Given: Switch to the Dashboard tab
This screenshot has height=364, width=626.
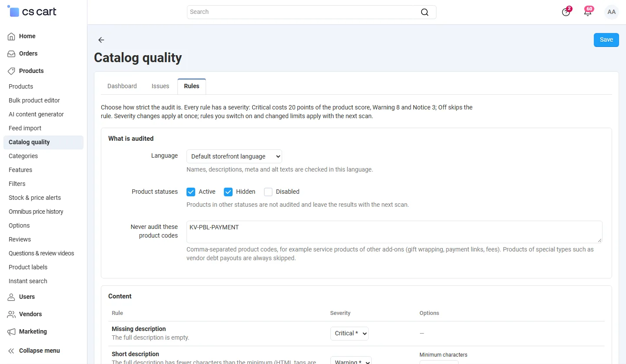Looking at the screenshot, I should 122,86.
